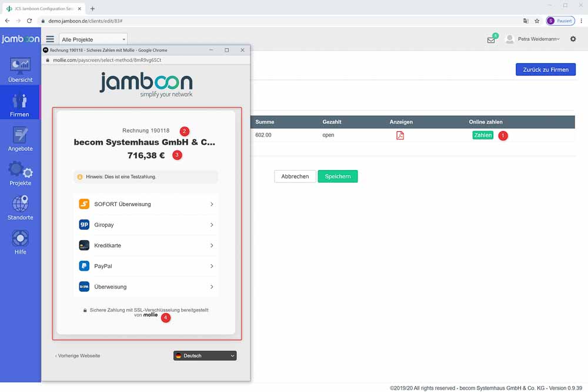The height and width of the screenshot is (392, 588).
Task: Expand the SOFORT Überweisung chevron
Action: [212, 204]
